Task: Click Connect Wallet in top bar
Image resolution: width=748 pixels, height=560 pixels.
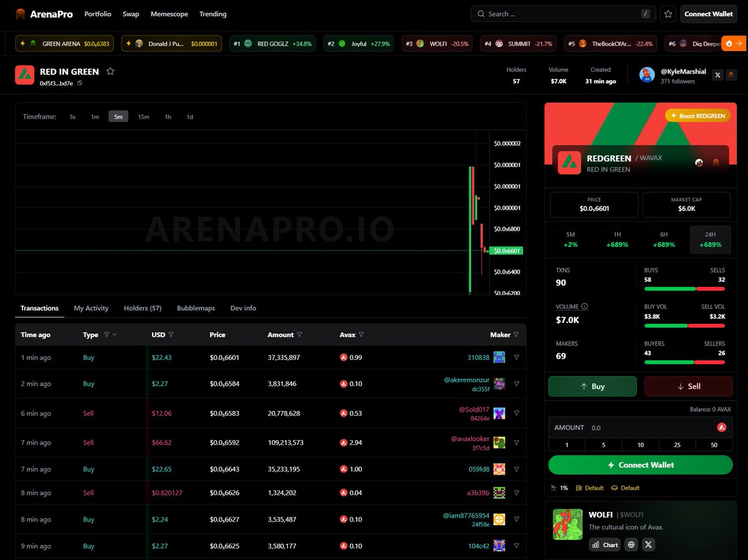Action: coord(709,14)
